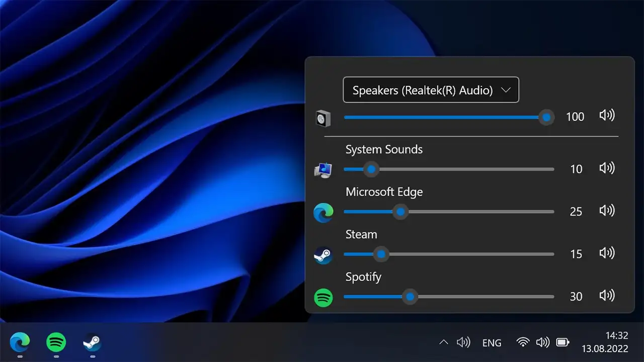Click the Steam icon in the volume mixer

[x=324, y=254]
